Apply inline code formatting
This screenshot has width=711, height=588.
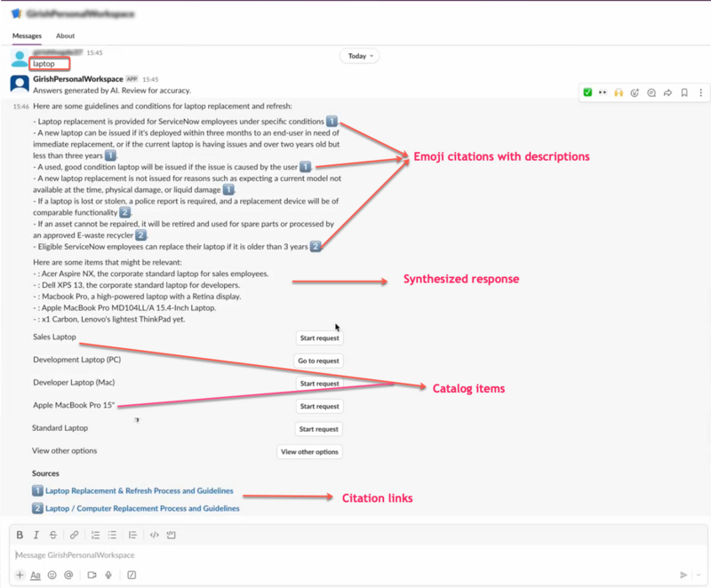coord(154,535)
